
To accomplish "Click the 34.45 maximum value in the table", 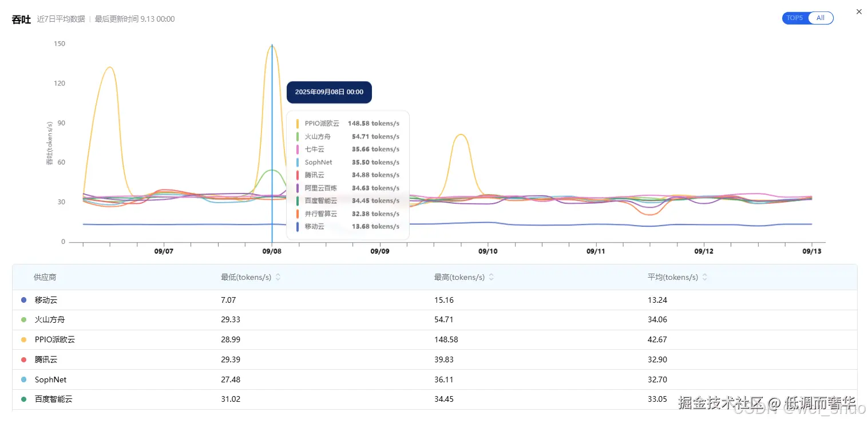I will [444, 399].
